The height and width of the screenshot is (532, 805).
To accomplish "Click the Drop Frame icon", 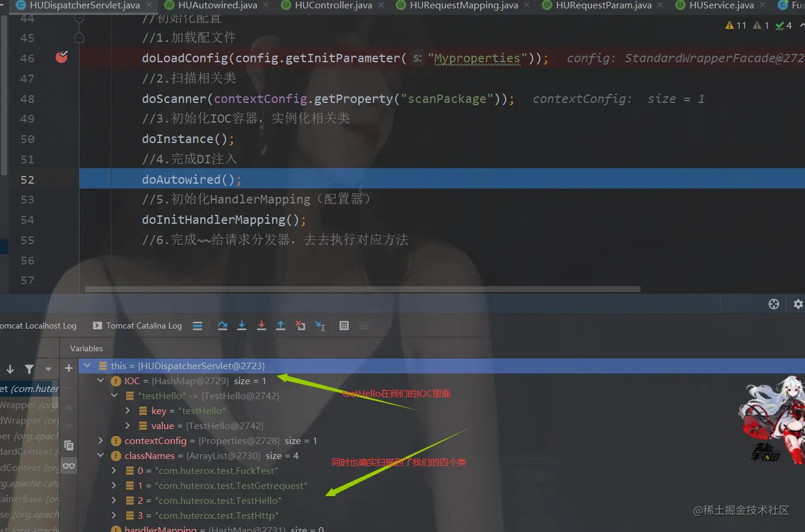I will (300, 326).
